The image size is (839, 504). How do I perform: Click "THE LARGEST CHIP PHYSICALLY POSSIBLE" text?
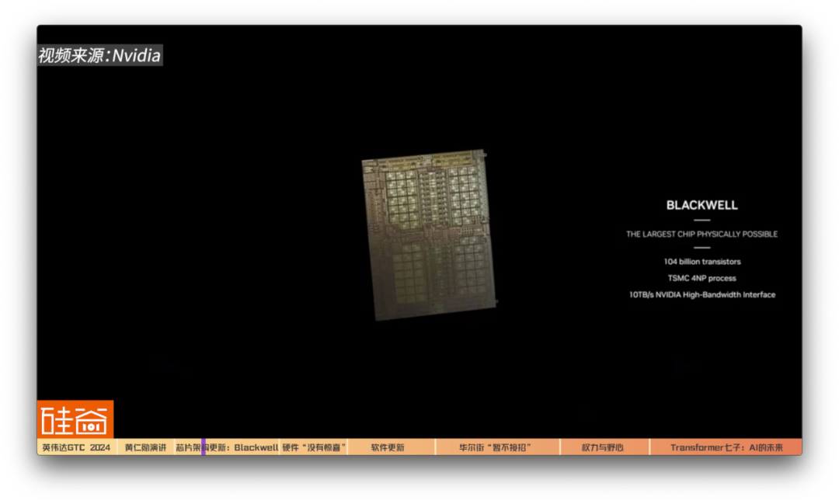pos(701,234)
